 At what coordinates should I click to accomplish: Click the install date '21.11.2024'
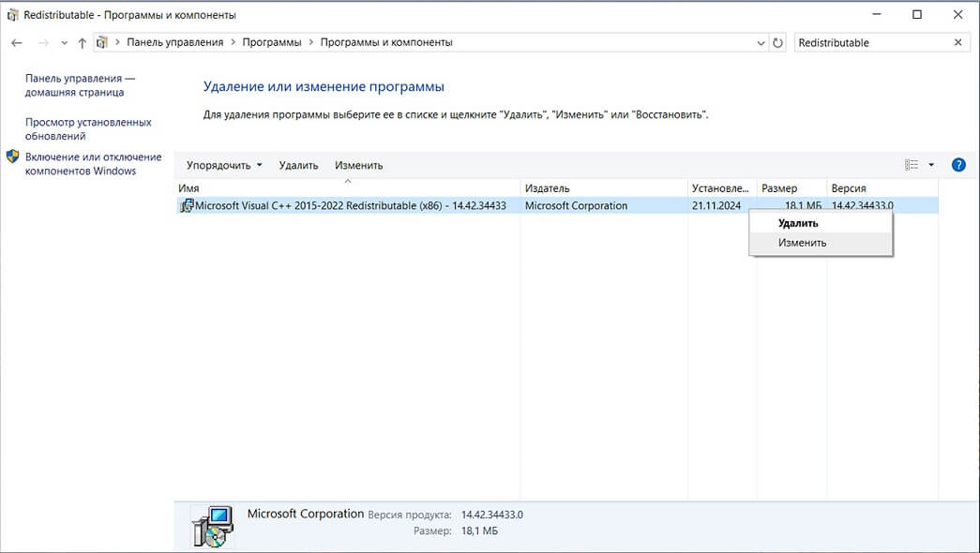[716, 205]
